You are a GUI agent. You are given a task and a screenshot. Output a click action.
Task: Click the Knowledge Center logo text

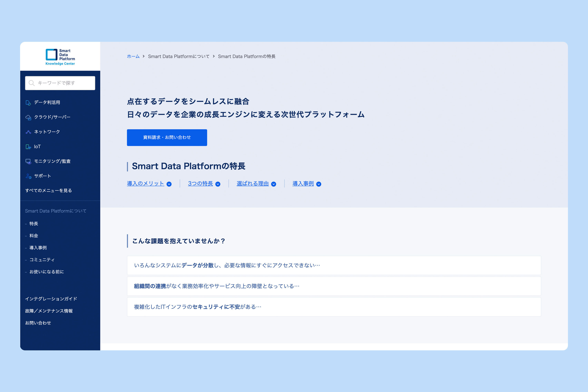click(60, 64)
